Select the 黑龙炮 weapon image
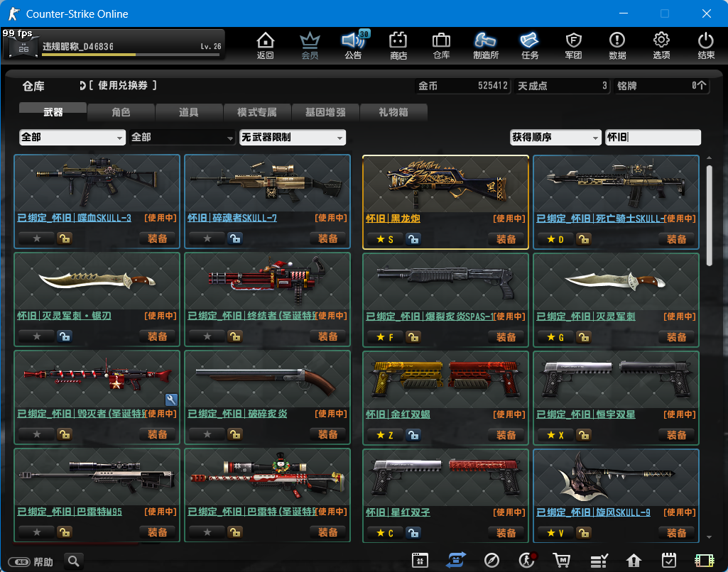 (446, 185)
